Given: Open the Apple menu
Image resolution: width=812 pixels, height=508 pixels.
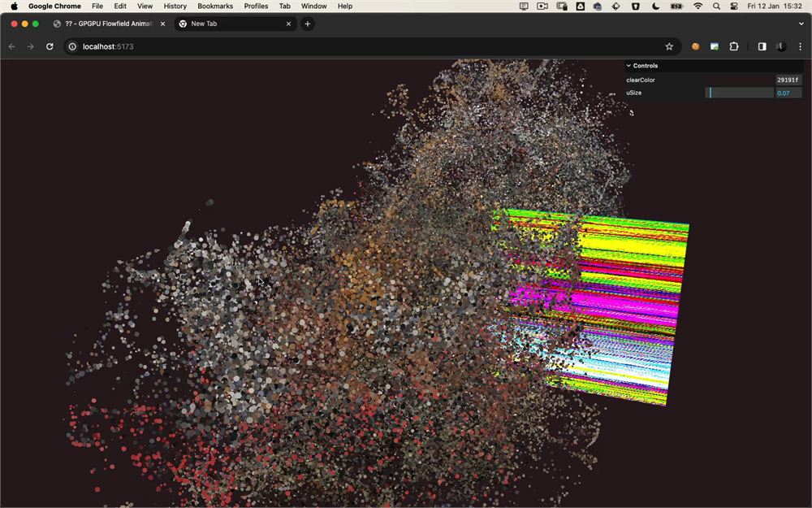Looking at the screenshot, I should (x=14, y=7).
